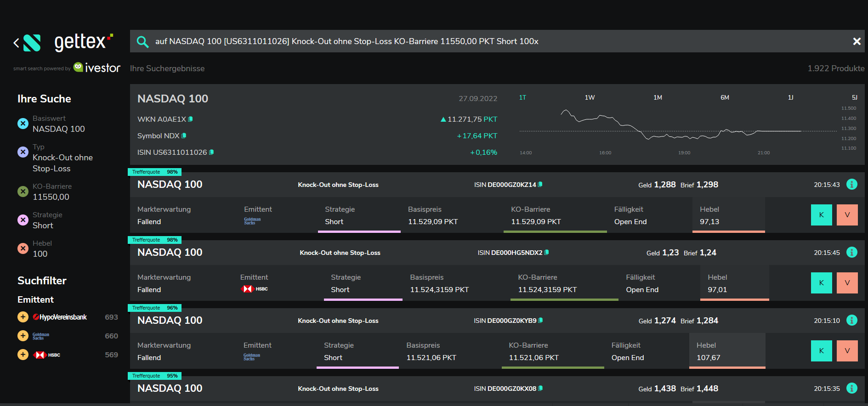Clear the search with the X icon

point(857,41)
